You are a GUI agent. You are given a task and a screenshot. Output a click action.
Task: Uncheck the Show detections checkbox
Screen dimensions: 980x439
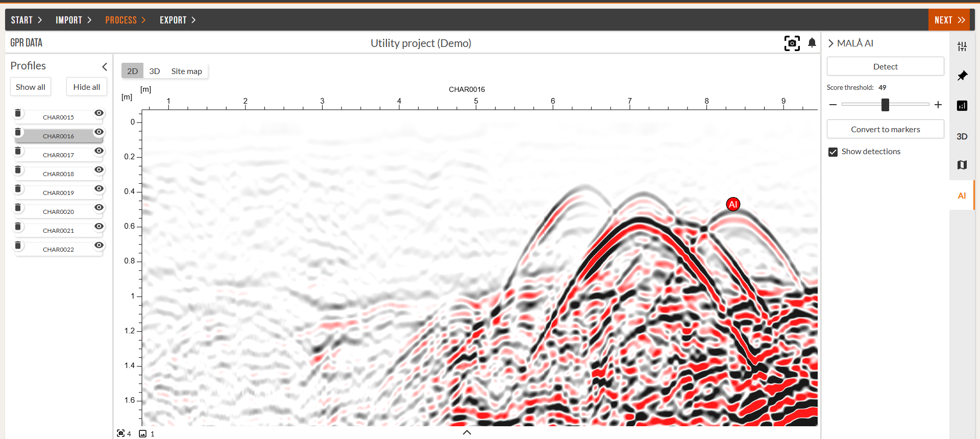click(833, 152)
